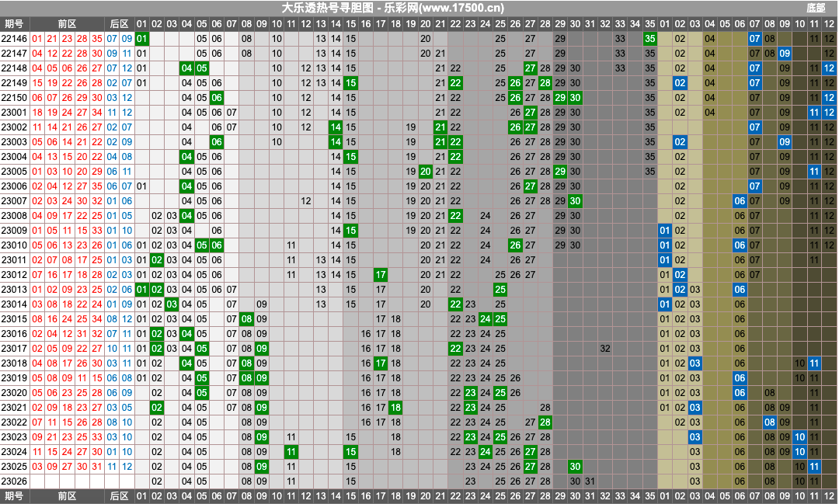Select blue highlighted 01 in row 23009
The height and width of the screenshot is (504, 839).
664,231
